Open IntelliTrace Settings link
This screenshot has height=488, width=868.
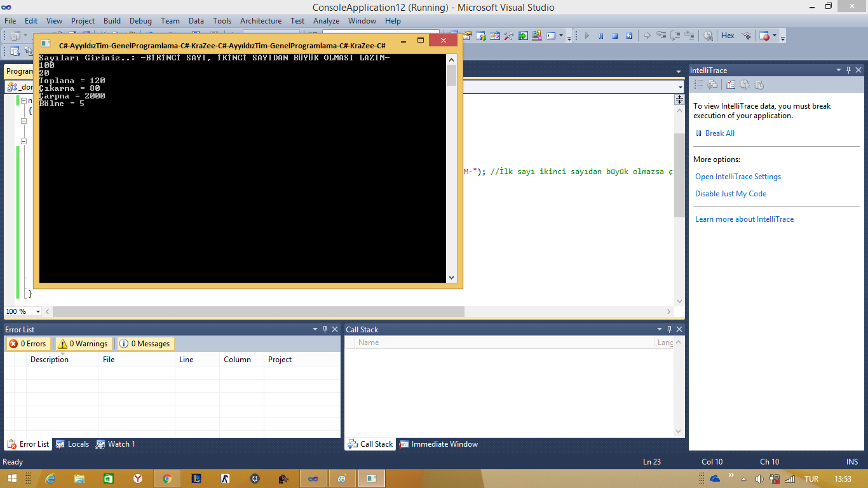coord(738,177)
